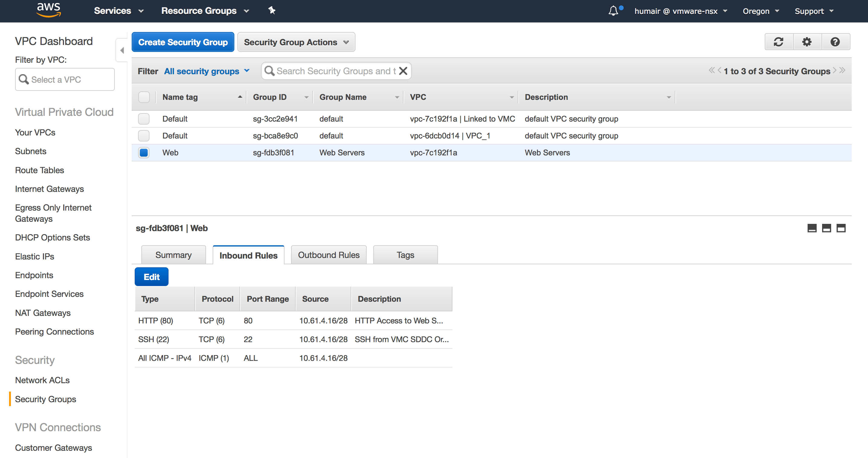Check the box for sg-3cc2e941 row
The height and width of the screenshot is (458, 868).
point(144,119)
